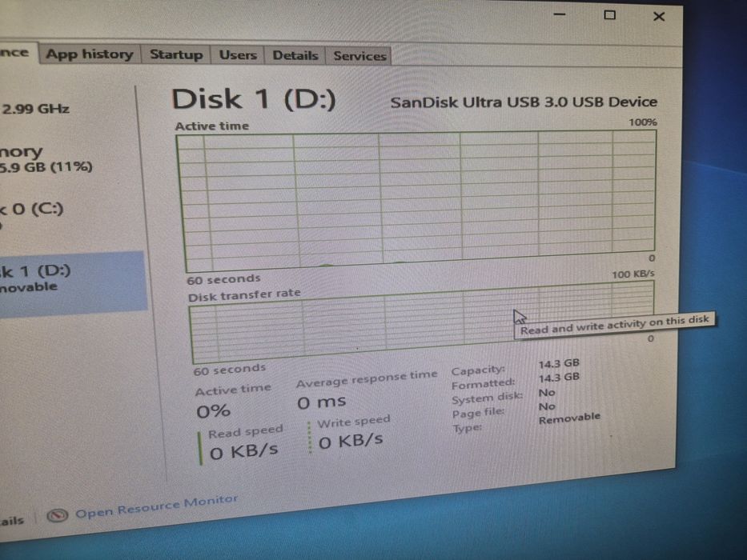Click the Disk 1 (D:) heading

254,99
